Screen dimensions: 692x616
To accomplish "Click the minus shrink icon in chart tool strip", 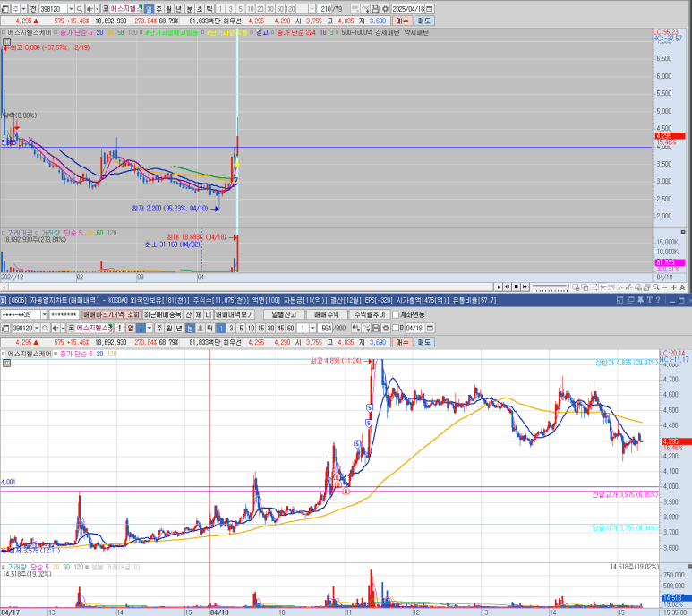I will pyautogui.click(x=664, y=287).
